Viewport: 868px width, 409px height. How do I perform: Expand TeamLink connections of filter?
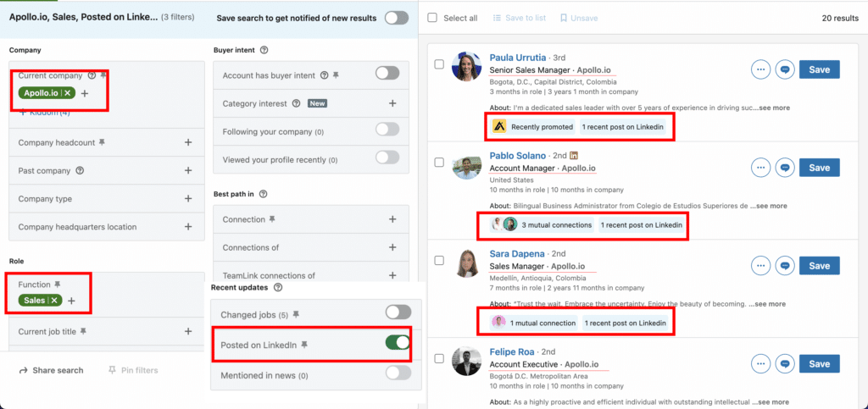point(392,275)
